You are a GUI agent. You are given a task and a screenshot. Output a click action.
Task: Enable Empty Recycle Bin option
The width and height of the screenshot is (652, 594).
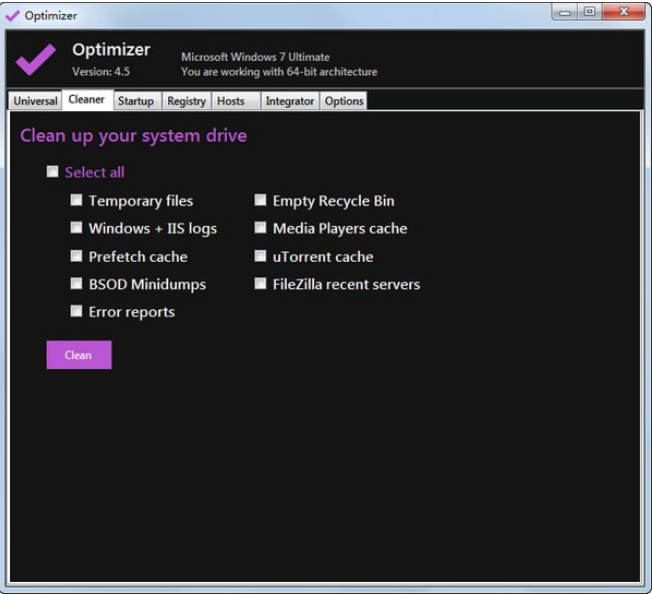[x=260, y=200]
